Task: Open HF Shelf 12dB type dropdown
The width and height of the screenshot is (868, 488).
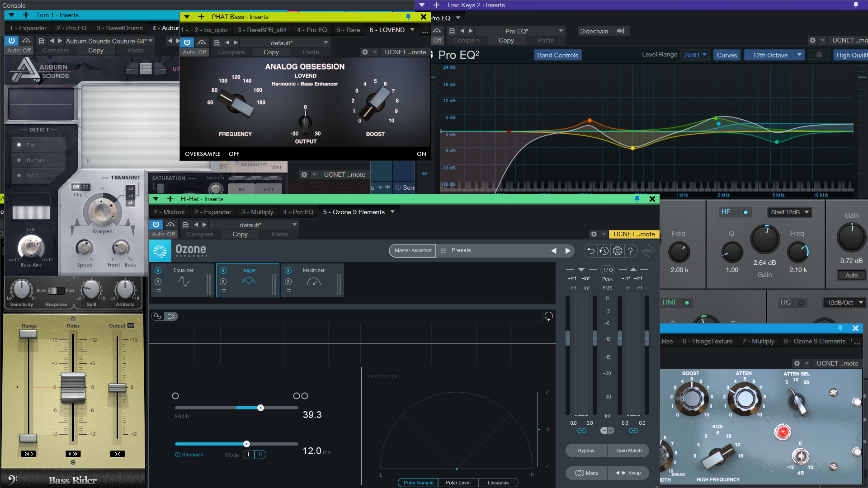Action: [789, 212]
